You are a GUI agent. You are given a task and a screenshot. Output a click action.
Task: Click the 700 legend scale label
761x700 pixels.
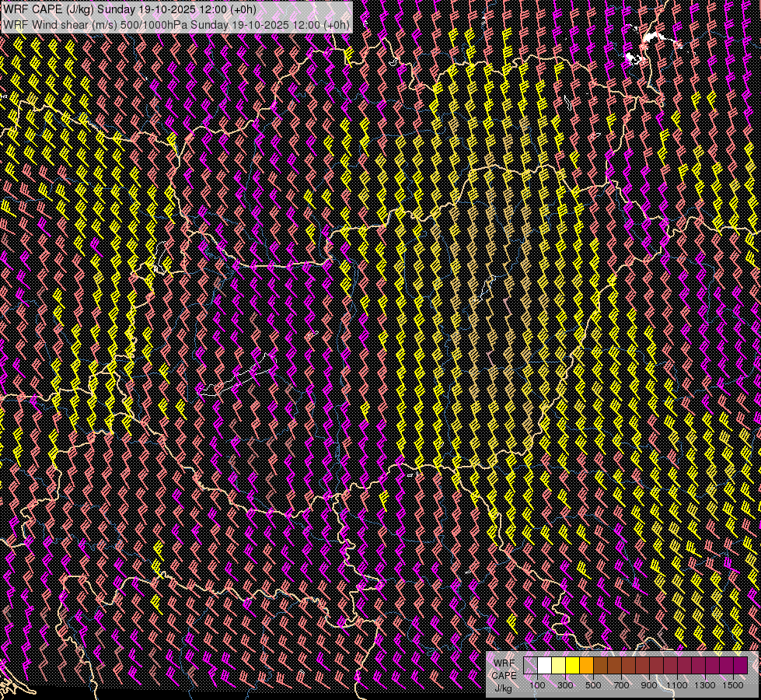[621, 685]
